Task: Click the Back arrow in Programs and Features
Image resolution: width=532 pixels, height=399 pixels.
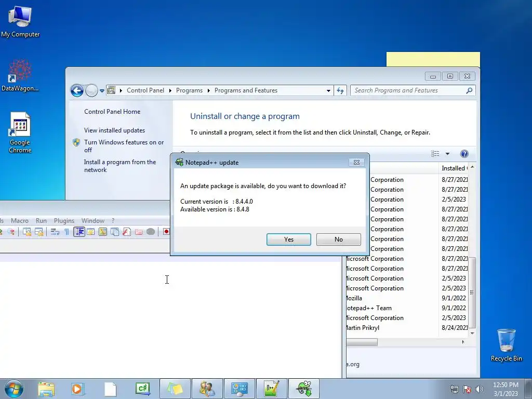Action: click(77, 90)
